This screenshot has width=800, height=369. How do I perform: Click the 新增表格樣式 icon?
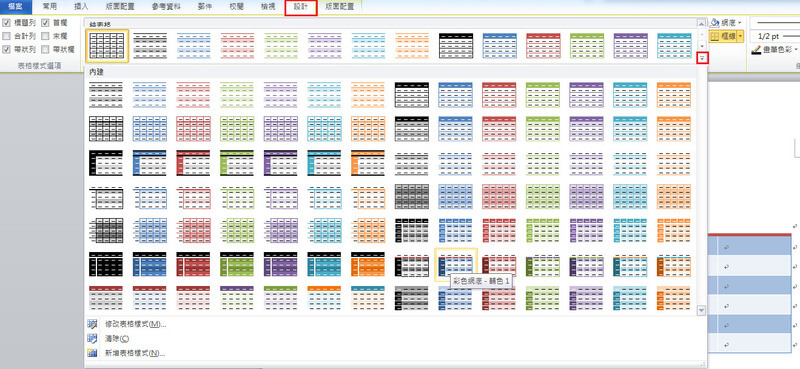(x=92, y=353)
